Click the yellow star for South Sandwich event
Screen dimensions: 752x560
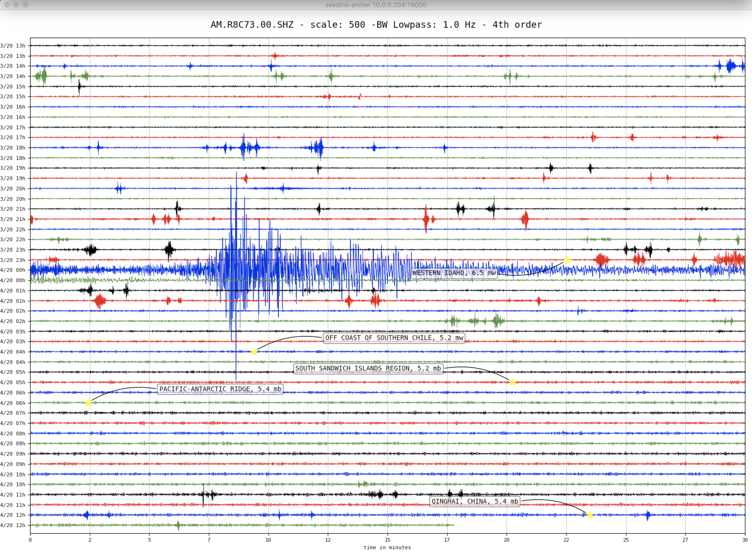pos(513,382)
